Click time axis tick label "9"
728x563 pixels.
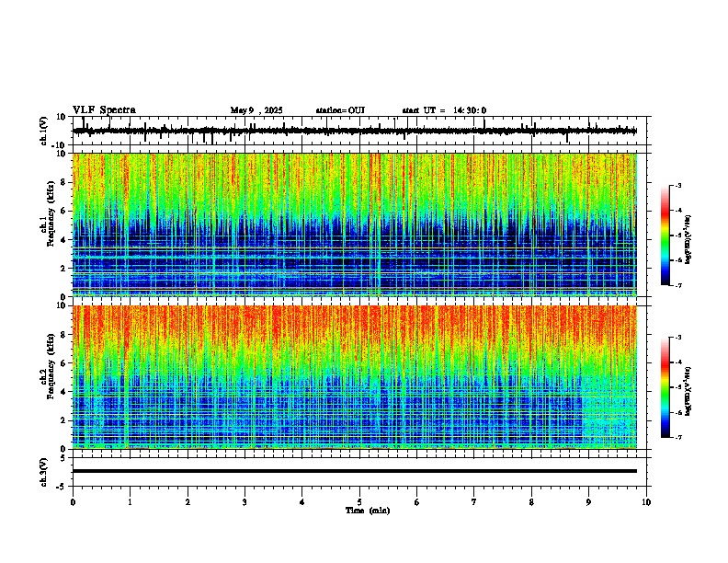click(589, 502)
